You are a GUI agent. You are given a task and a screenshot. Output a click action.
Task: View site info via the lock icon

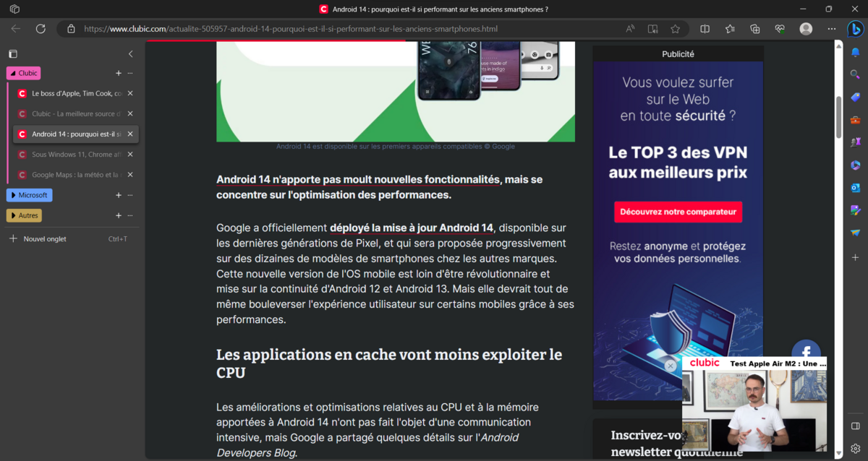[71, 29]
